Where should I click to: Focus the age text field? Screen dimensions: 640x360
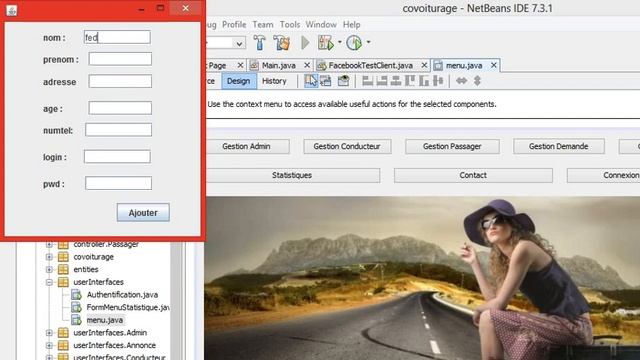click(120, 108)
